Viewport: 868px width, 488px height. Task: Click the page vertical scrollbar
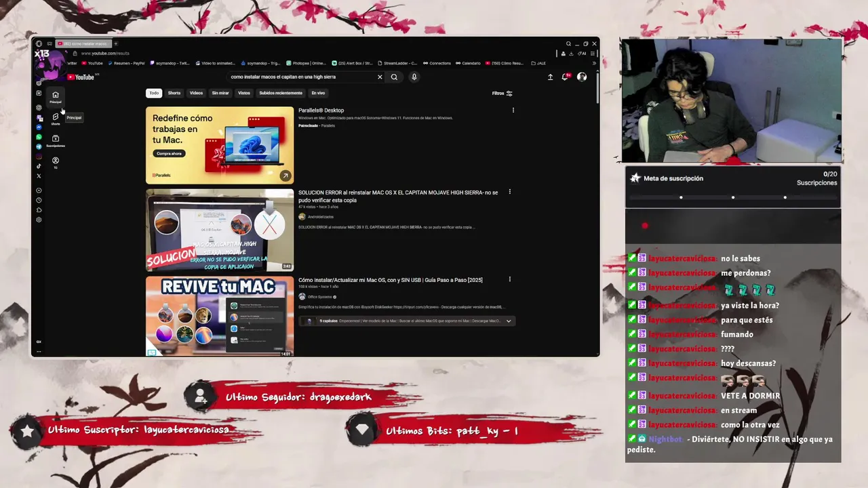tap(597, 88)
